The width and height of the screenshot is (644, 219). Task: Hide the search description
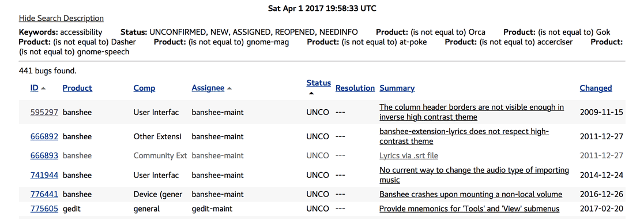point(61,18)
